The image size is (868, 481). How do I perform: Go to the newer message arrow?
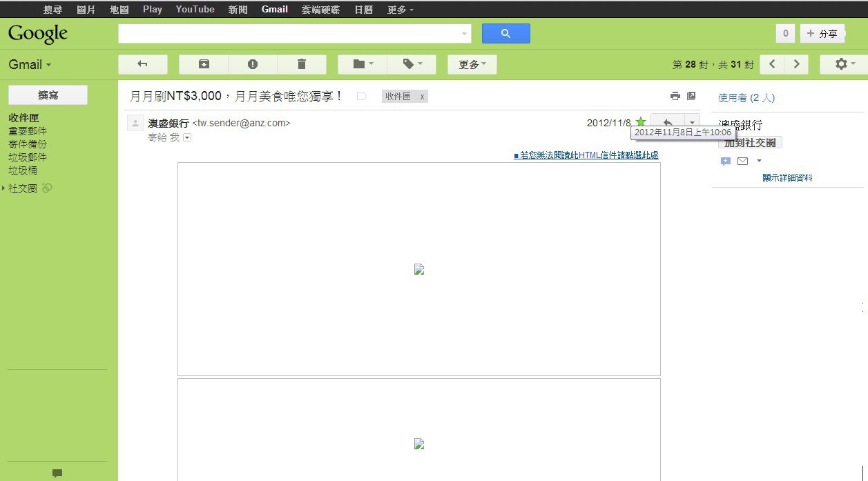tap(772, 64)
